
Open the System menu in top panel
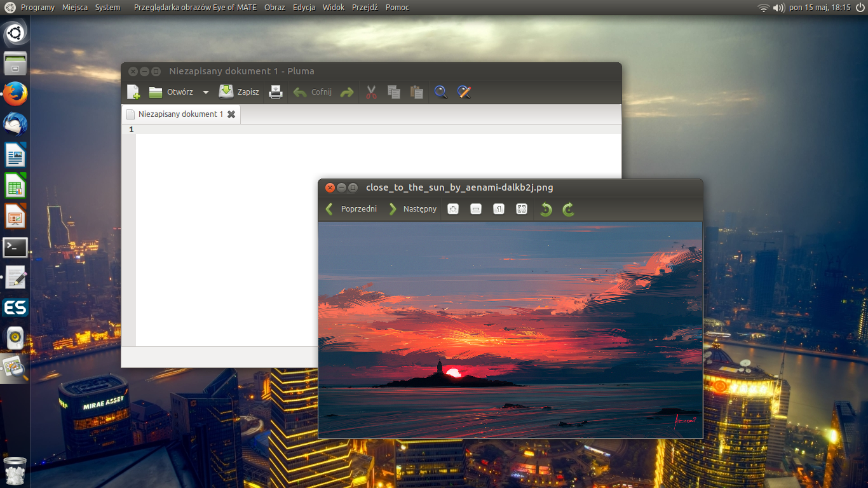point(107,8)
